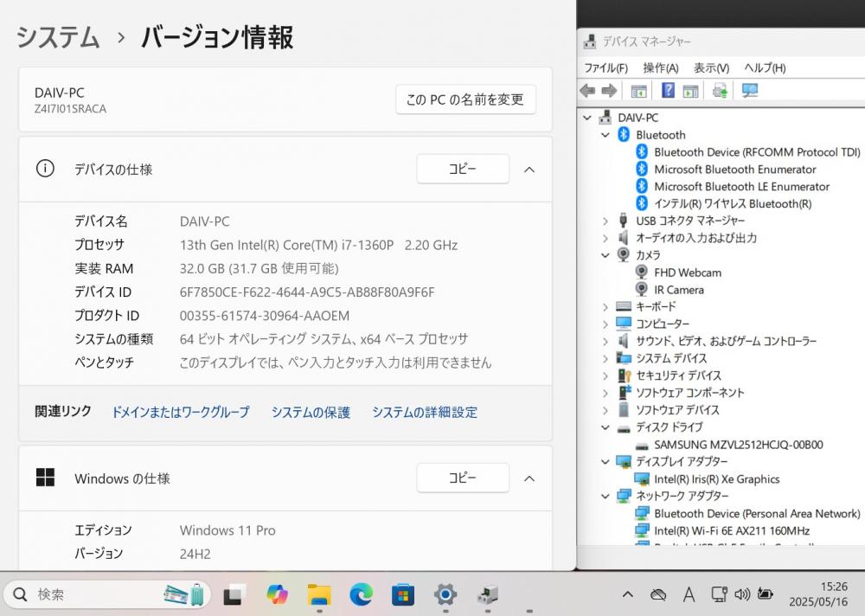This screenshot has height=616, width=865.
Task: Expand the キーボード category arrow
Action: coord(605,307)
